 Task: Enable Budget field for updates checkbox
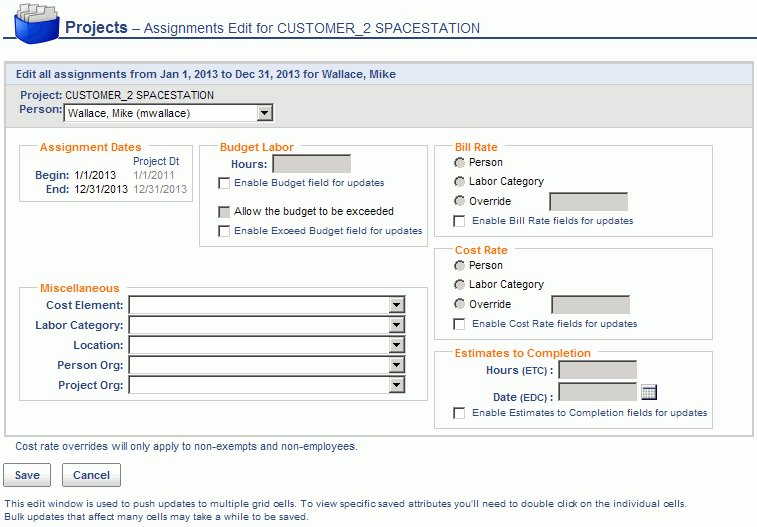tap(224, 183)
